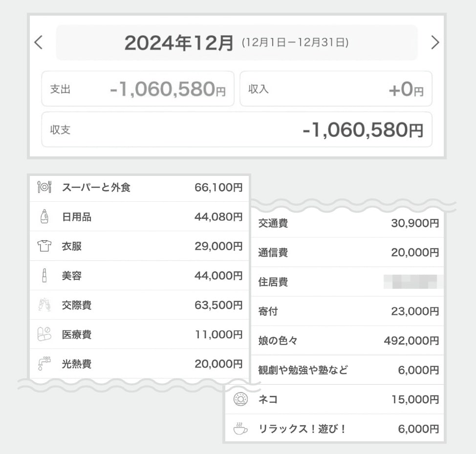Go to next month with right chevron
Screen dimensions: 476x454
434,43
